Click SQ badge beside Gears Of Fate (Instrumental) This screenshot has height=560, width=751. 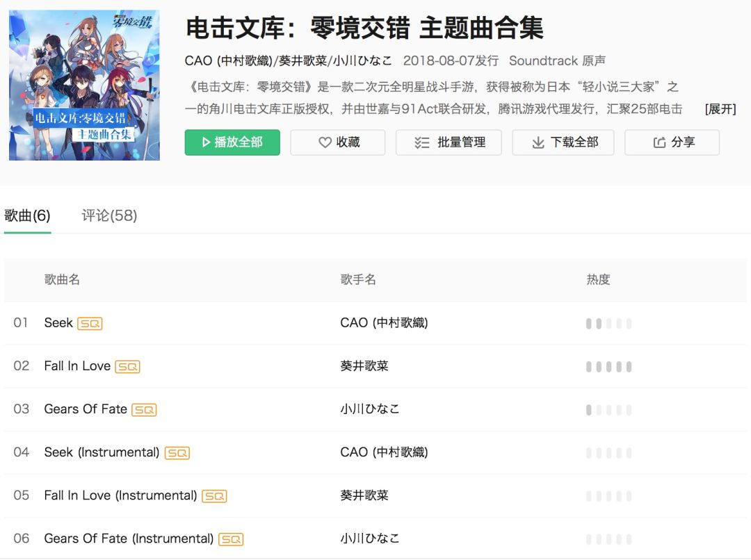click(x=231, y=539)
